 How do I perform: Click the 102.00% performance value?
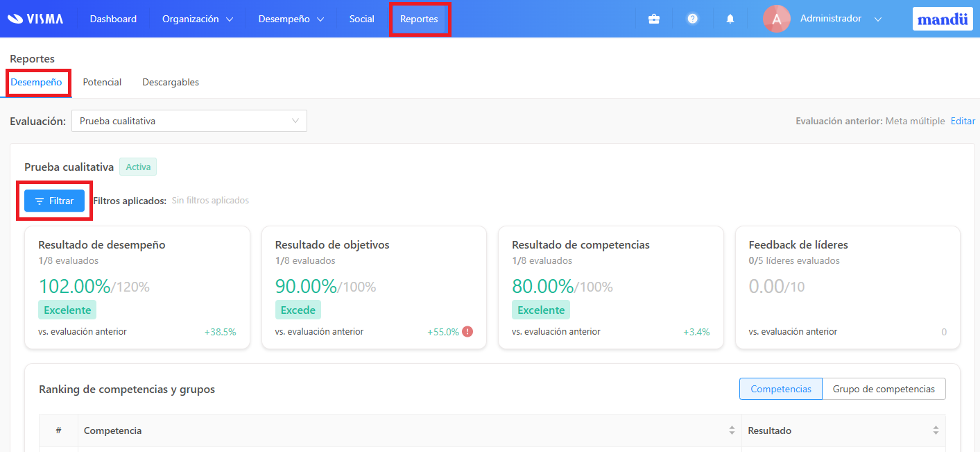(74, 286)
